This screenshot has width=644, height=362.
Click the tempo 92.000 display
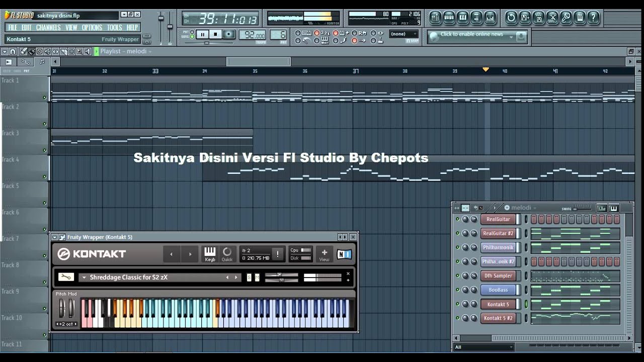pyautogui.click(x=252, y=34)
